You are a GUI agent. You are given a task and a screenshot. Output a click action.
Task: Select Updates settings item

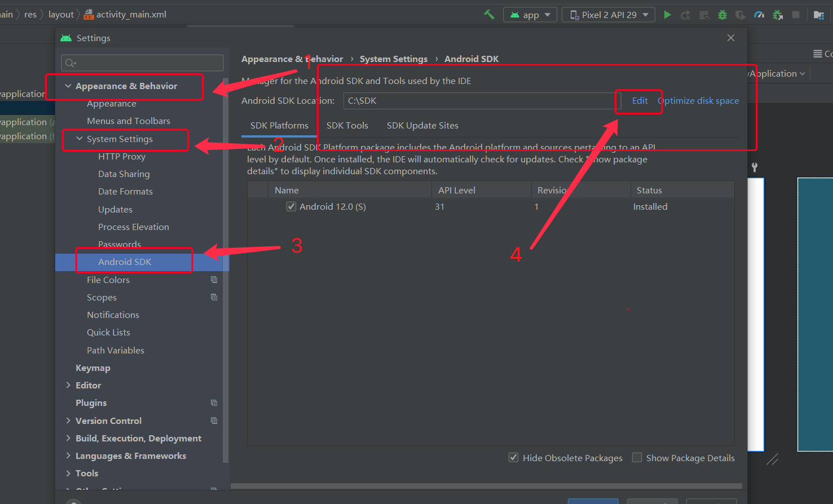pyautogui.click(x=115, y=209)
